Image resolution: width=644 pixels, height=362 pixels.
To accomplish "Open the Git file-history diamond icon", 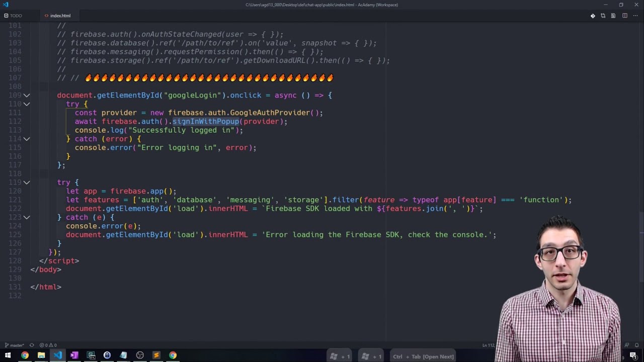I will tap(593, 16).
